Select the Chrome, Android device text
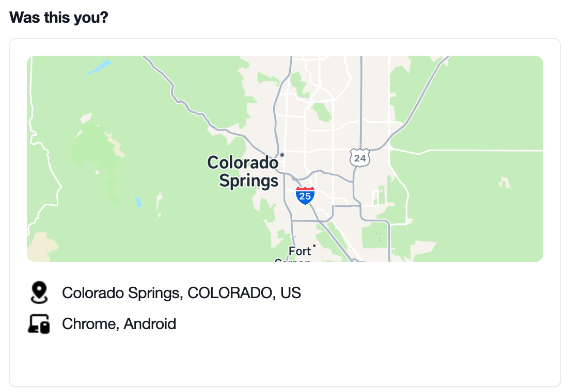 click(x=119, y=324)
